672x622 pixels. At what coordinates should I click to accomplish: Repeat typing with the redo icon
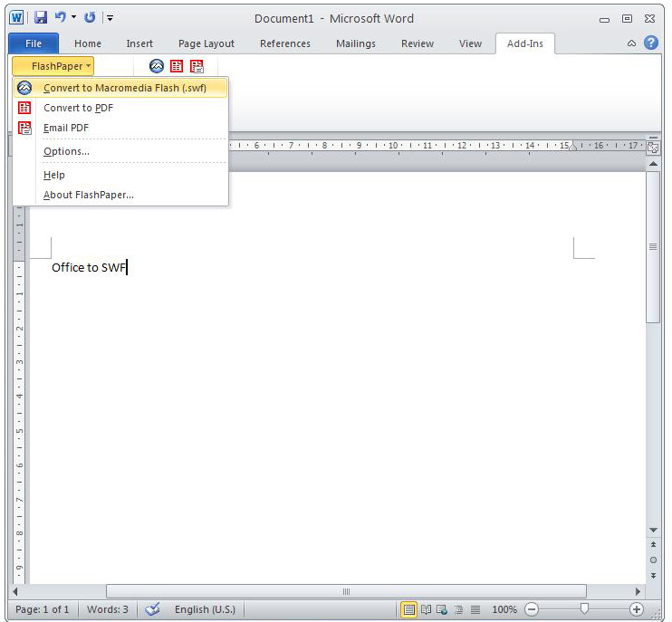pos(90,17)
